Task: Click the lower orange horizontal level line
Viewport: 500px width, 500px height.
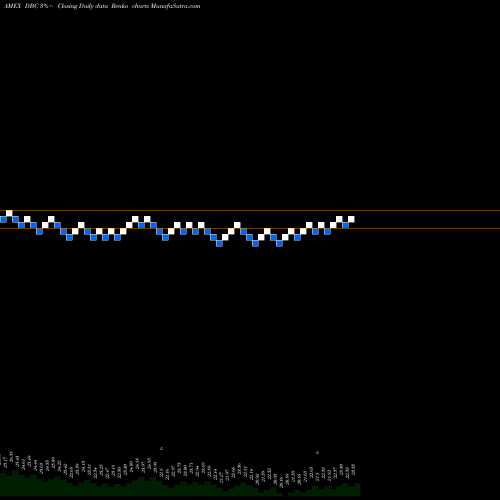Action: click(250, 228)
